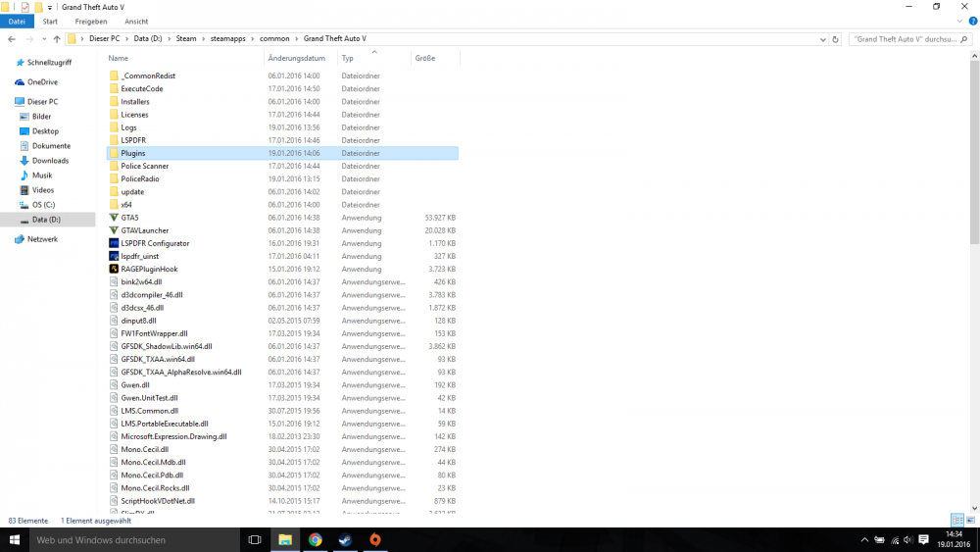The image size is (980, 552).
Task: Switch to details view layout icon
Action: pos(956,520)
